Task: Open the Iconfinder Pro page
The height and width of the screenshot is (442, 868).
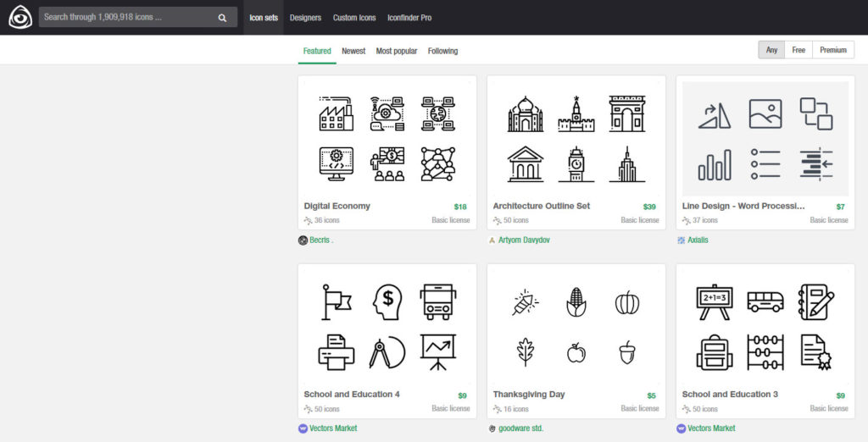Action: 409,17
